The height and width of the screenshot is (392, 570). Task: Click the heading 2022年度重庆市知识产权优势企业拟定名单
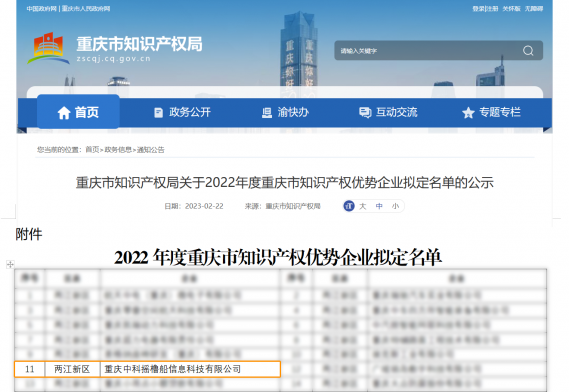tap(278, 257)
